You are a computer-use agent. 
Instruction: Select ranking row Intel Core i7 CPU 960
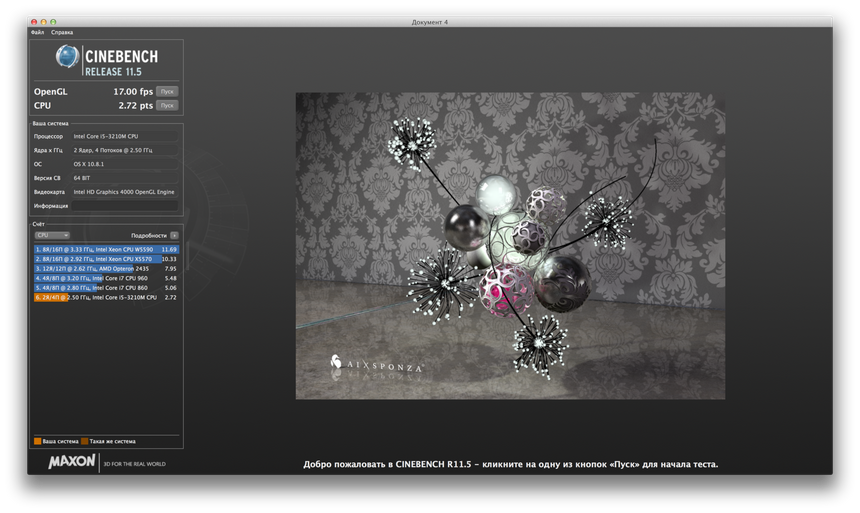pyautogui.click(x=106, y=278)
